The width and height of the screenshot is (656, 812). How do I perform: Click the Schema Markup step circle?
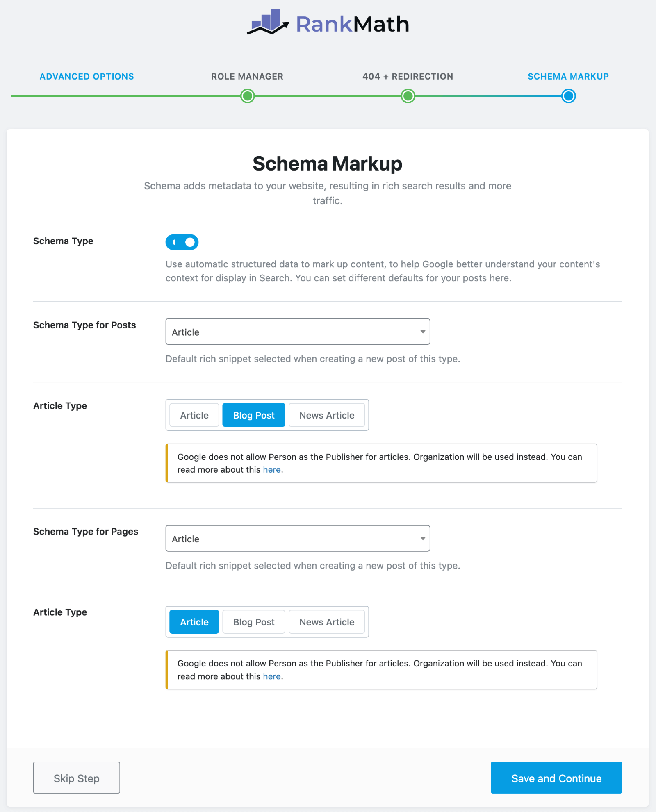tap(568, 96)
